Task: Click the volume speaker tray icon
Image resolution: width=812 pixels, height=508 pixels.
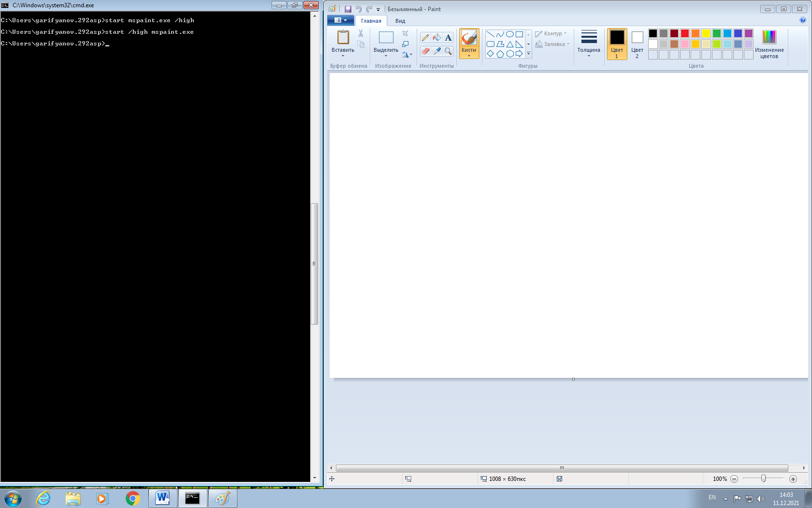Action: (x=761, y=499)
